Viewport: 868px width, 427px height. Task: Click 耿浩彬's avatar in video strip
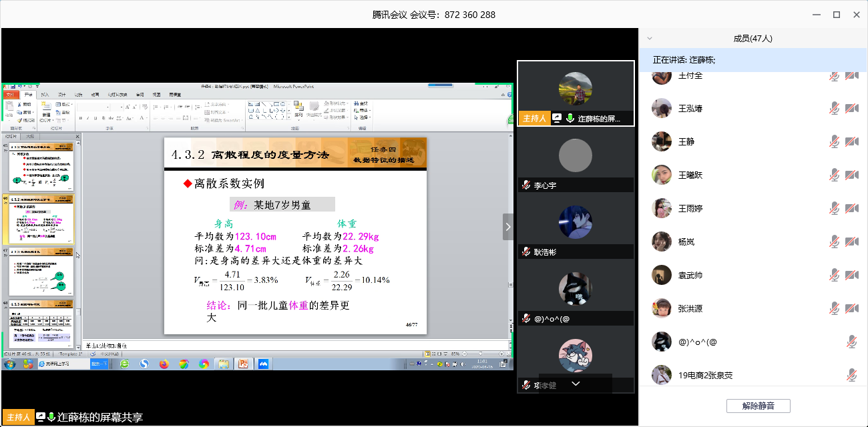point(575,222)
